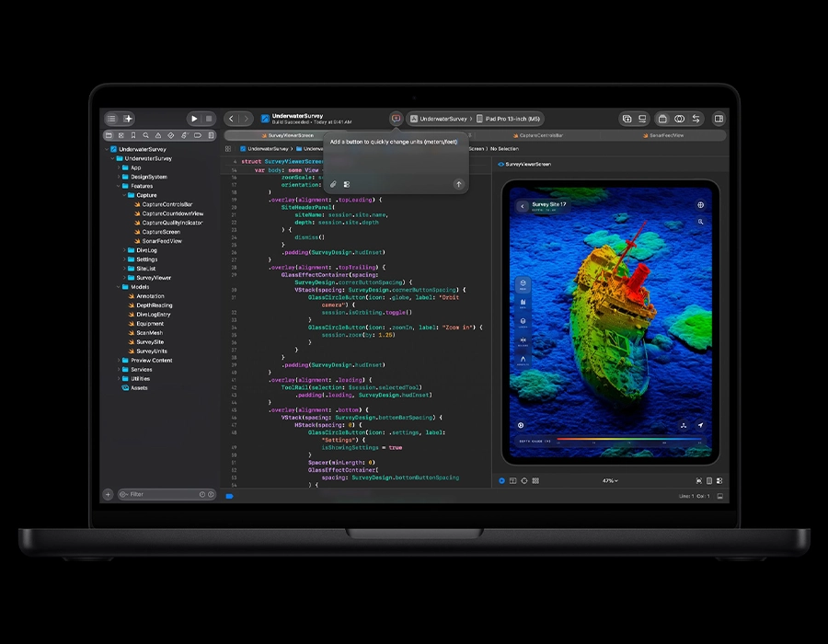Open the report navigator
This screenshot has width=828, height=644.
point(212,135)
